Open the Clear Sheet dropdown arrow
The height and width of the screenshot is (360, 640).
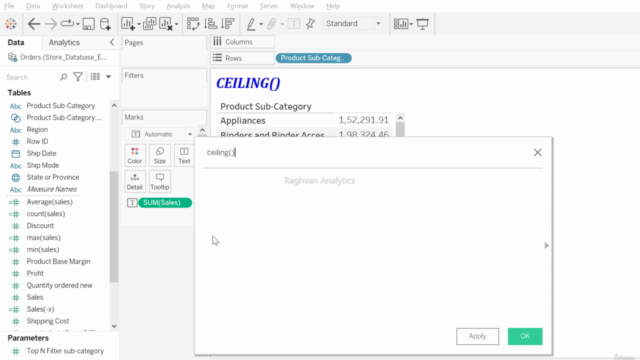(x=176, y=24)
